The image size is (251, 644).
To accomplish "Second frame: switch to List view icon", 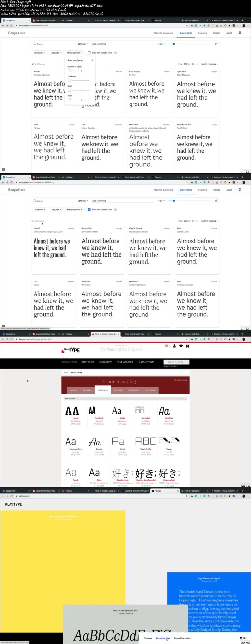I will [x=193, y=221].
